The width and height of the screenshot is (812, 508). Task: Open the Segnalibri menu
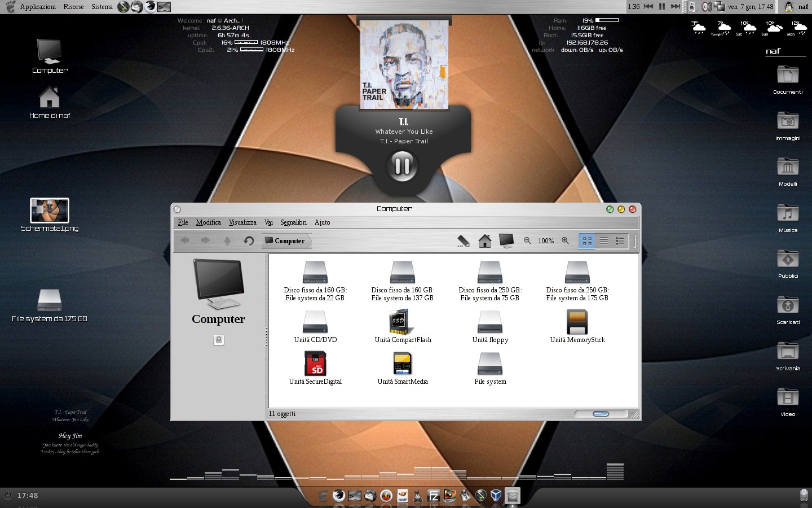tap(293, 222)
